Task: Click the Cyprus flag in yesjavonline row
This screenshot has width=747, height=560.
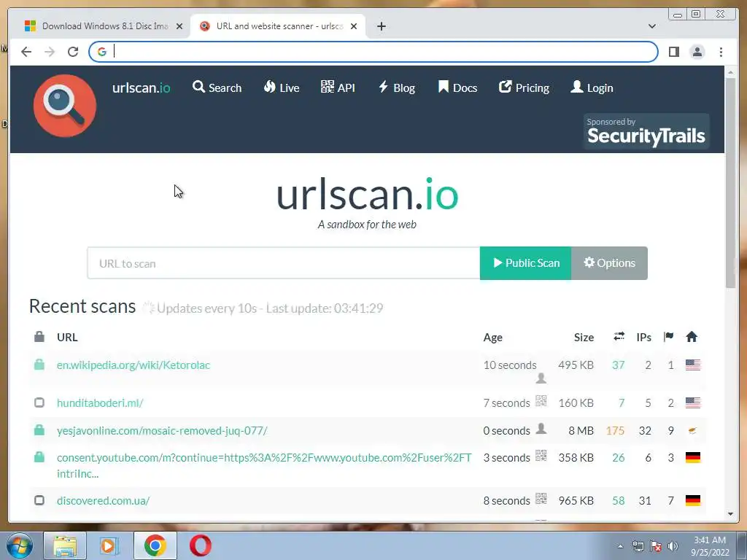Action: click(x=693, y=430)
